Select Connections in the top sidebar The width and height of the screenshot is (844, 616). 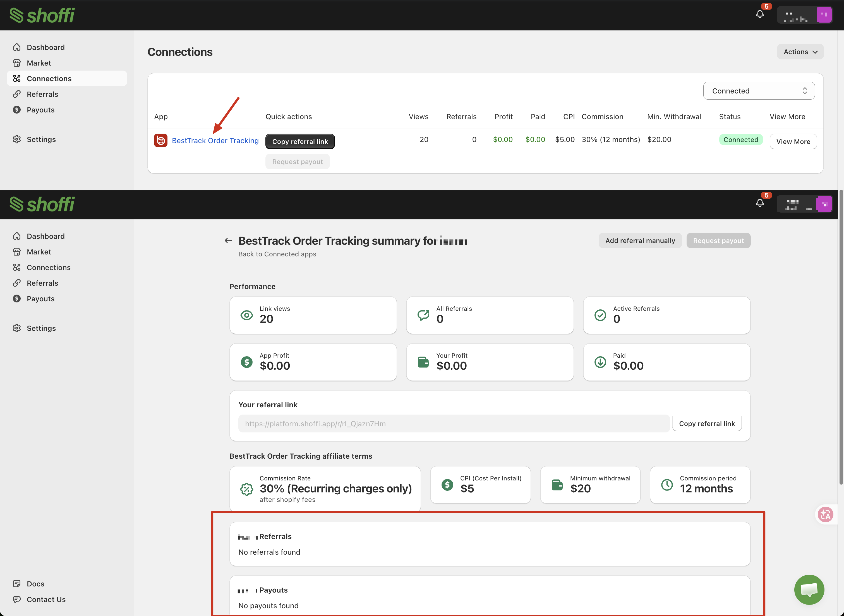[x=67, y=78]
